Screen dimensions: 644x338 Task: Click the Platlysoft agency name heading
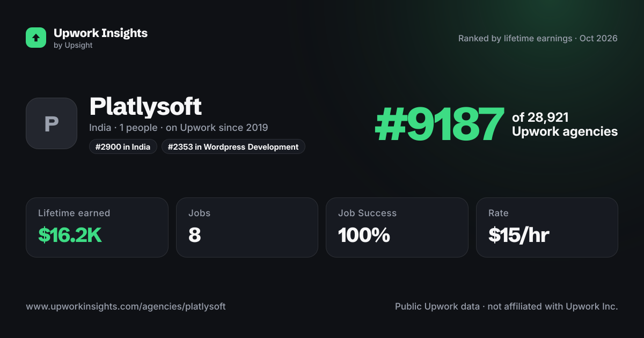click(145, 106)
